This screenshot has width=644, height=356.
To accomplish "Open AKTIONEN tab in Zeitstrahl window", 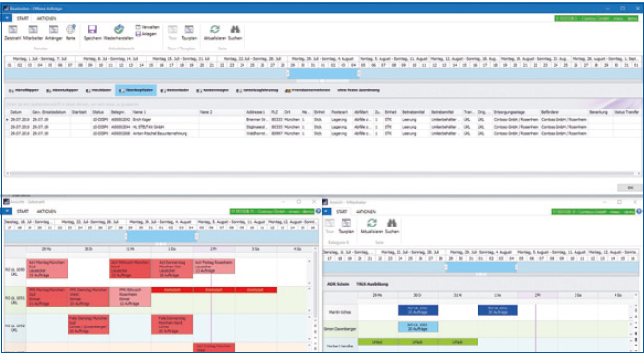I will coord(47,211).
